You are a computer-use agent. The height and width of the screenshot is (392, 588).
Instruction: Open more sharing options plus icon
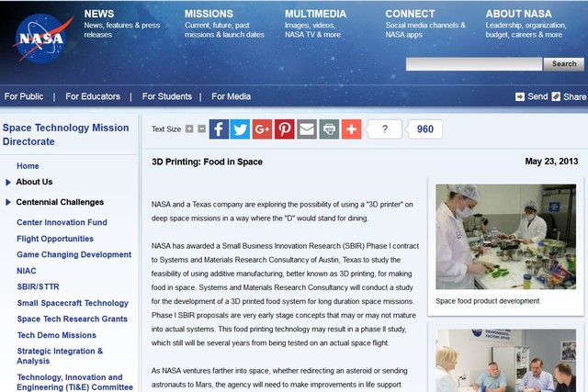click(x=351, y=129)
